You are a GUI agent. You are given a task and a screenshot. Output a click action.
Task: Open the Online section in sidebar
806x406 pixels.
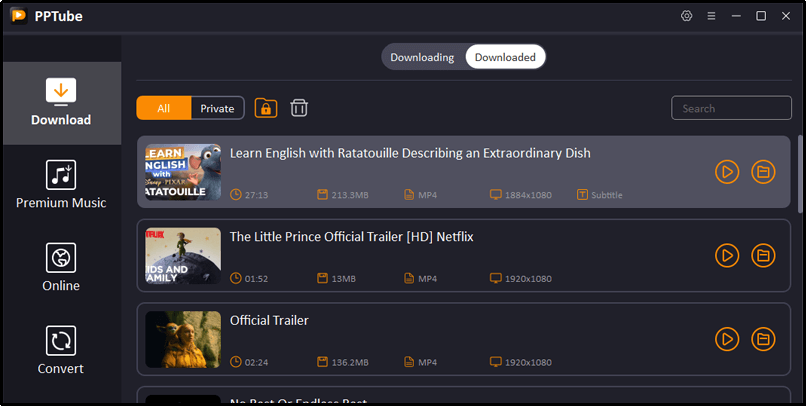pyautogui.click(x=61, y=267)
